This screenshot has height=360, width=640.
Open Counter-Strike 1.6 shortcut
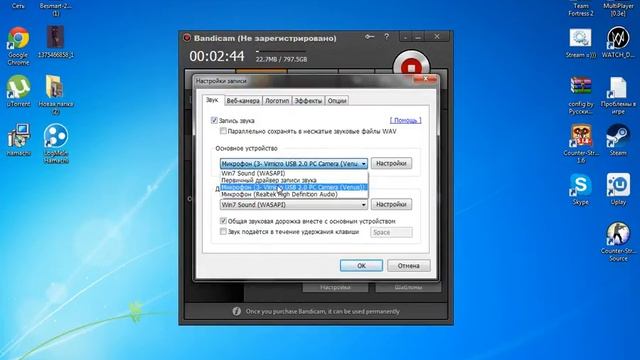[580, 144]
